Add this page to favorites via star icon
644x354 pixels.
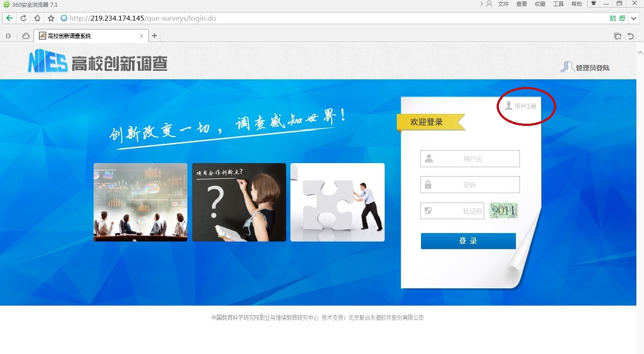[51, 18]
